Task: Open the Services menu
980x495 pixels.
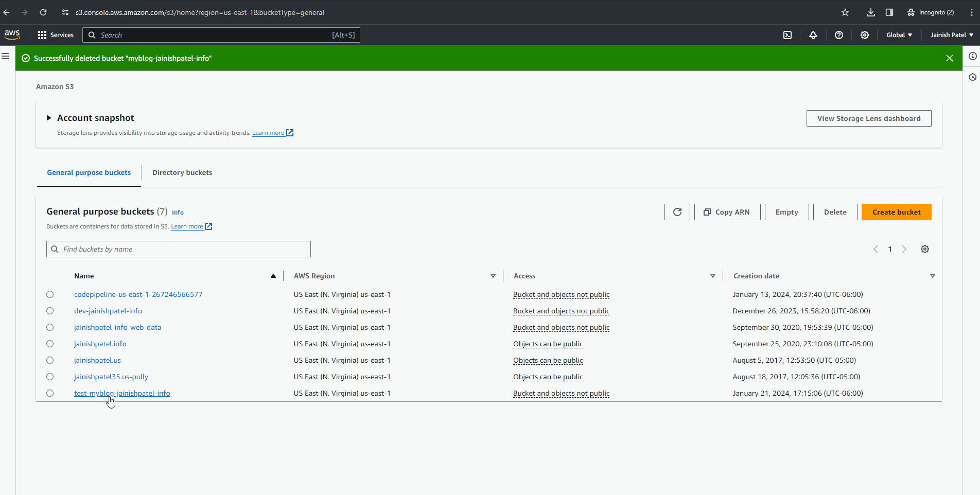Action: (x=56, y=35)
